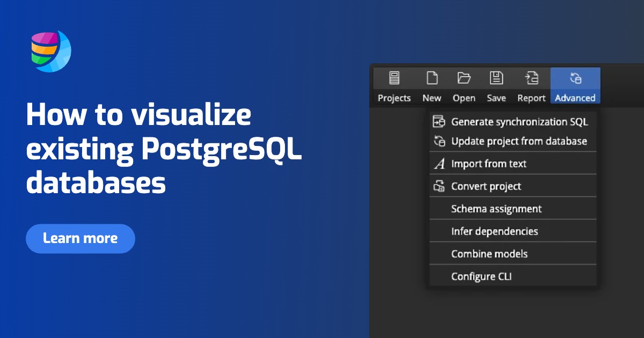Screen dimensions: 644x338
Task: Click the italic A Import icon
Action: 439,164
